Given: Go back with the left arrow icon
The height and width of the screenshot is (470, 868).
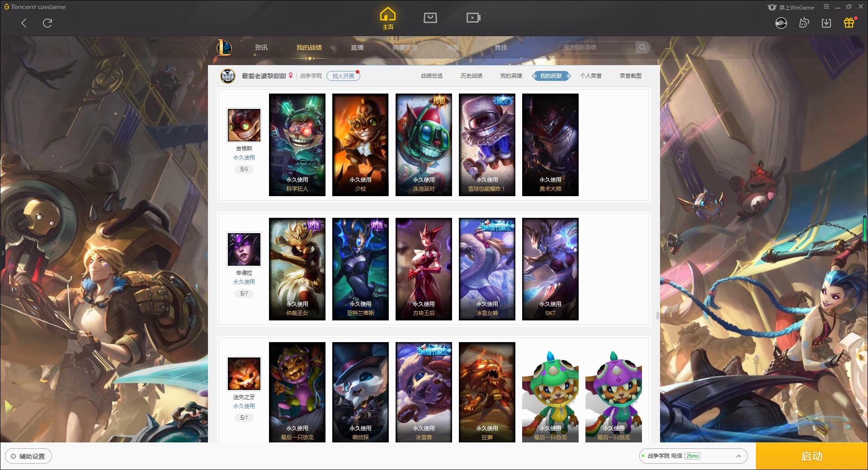Looking at the screenshot, I should click(x=24, y=23).
